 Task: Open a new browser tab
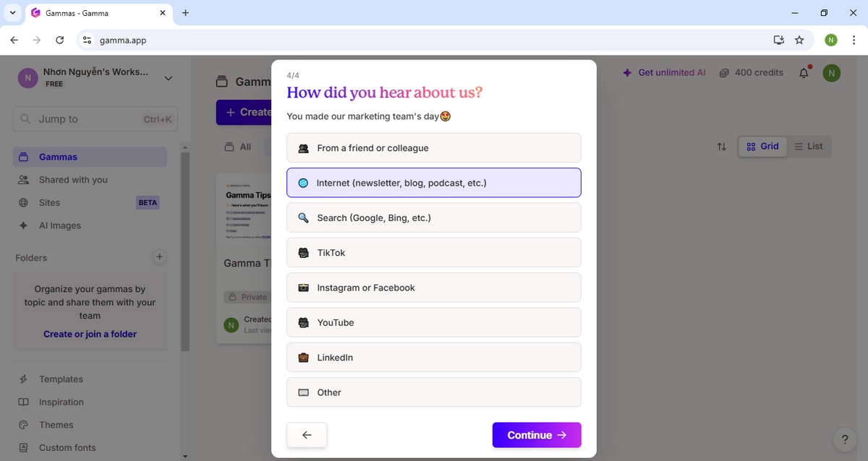[x=185, y=13]
